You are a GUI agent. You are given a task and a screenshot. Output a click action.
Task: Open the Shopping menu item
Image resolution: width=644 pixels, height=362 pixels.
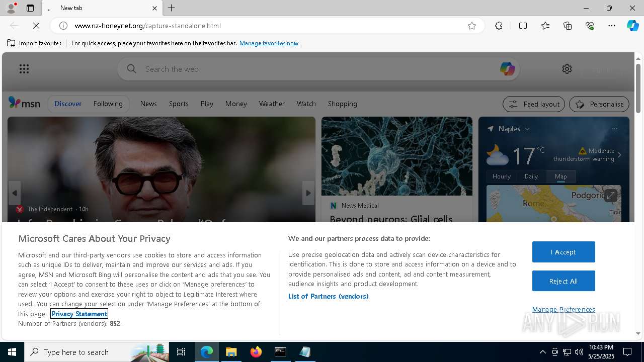342,104
